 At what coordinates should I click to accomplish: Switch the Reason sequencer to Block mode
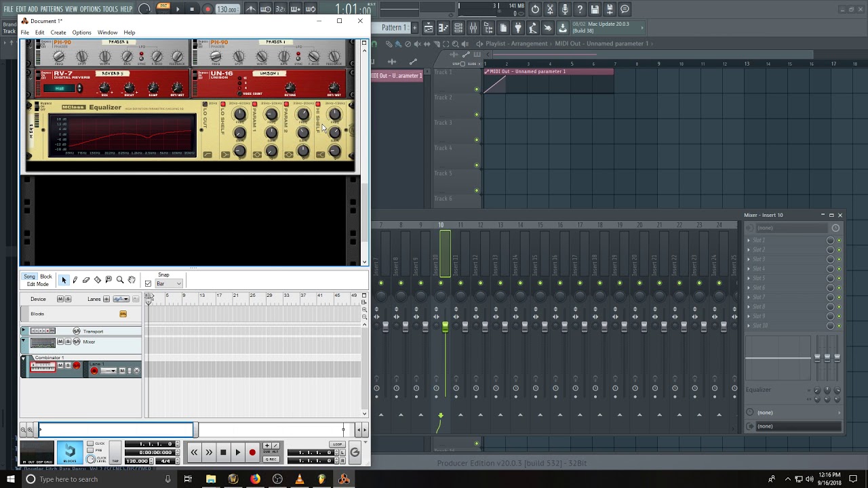45,277
